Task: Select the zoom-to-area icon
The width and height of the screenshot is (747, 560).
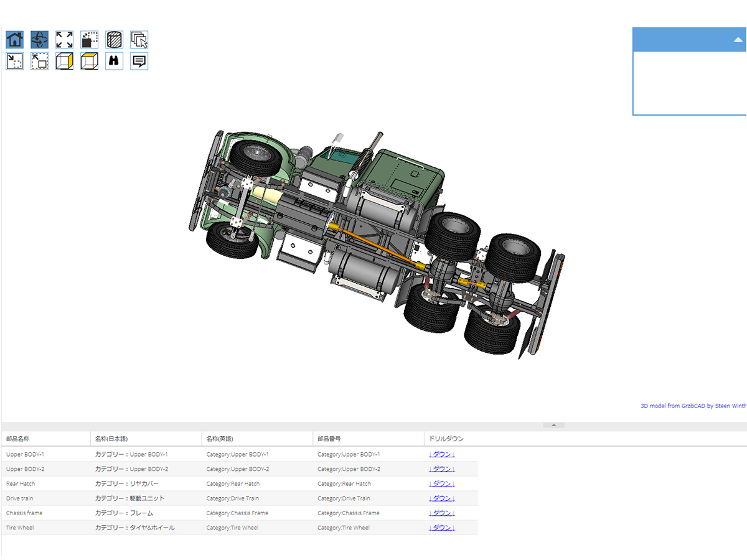Action: tap(90, 40)
